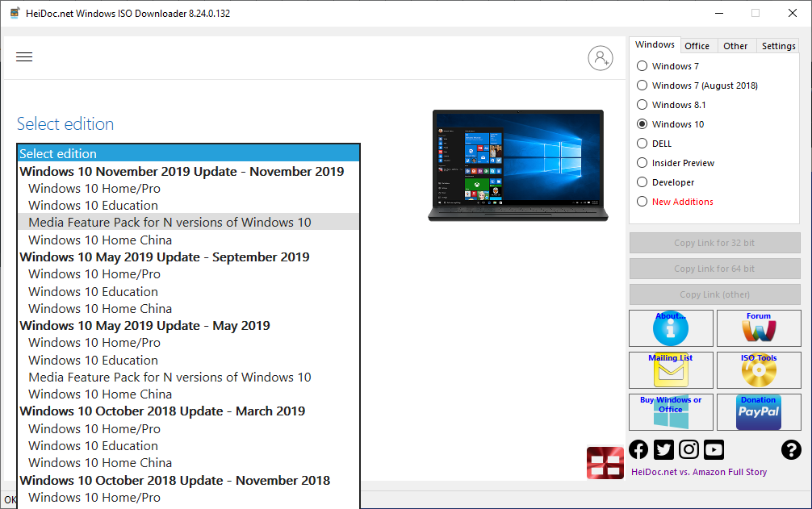Choose Education under May 2019 Update - September 2019
Screen dimensions: 812x509
(x=189, y=292)
